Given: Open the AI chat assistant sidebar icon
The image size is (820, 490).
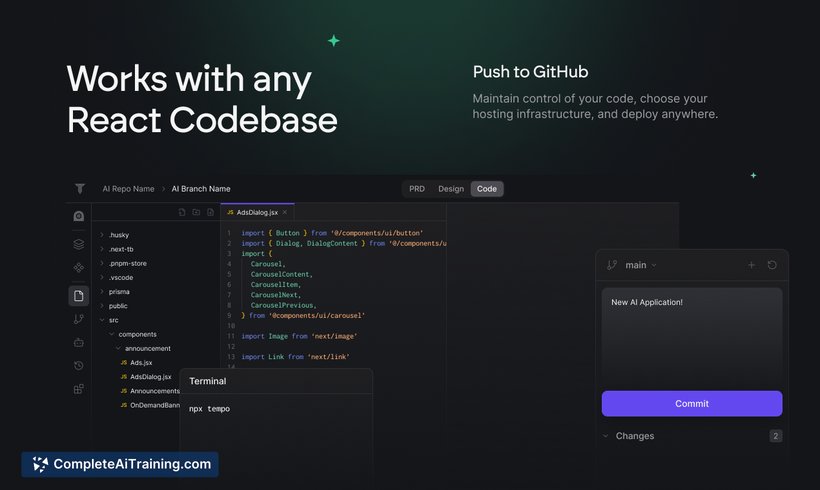Looking at the screenshot, I should pyautogui.click(x=78, y=216).
